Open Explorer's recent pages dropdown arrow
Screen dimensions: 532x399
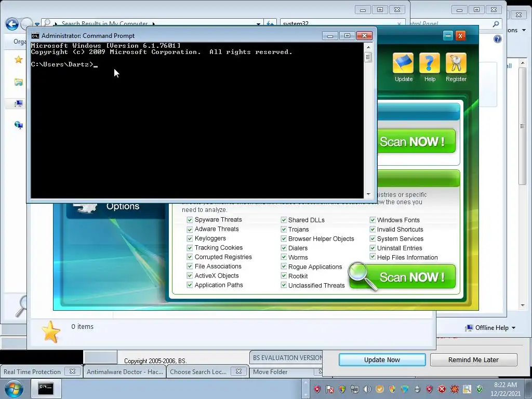(x=37, y=24)
